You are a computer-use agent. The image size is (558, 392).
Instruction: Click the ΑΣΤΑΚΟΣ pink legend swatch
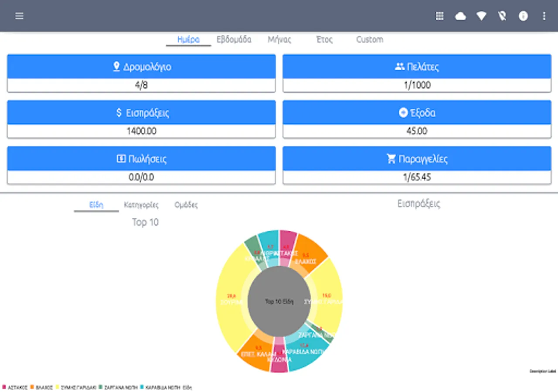point(4,387)
